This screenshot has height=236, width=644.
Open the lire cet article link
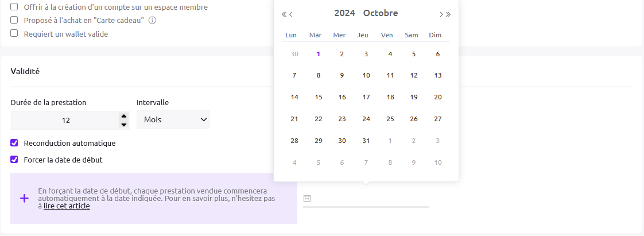pos(67,206)
